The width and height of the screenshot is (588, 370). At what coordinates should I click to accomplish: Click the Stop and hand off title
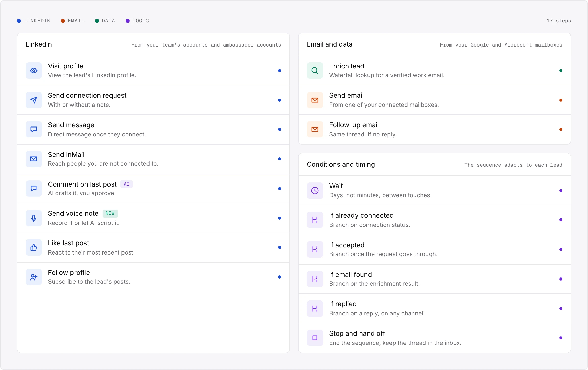(357, 333)
